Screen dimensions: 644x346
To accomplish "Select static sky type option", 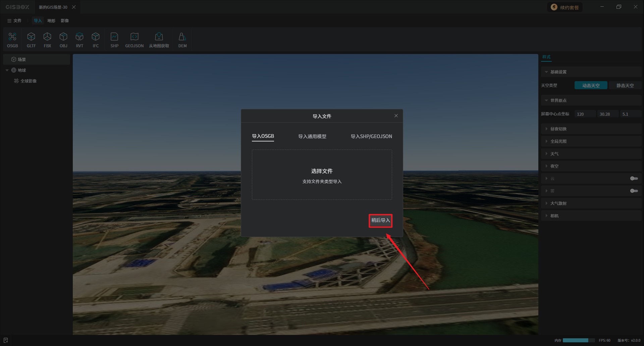I will [x=625, y=85].
